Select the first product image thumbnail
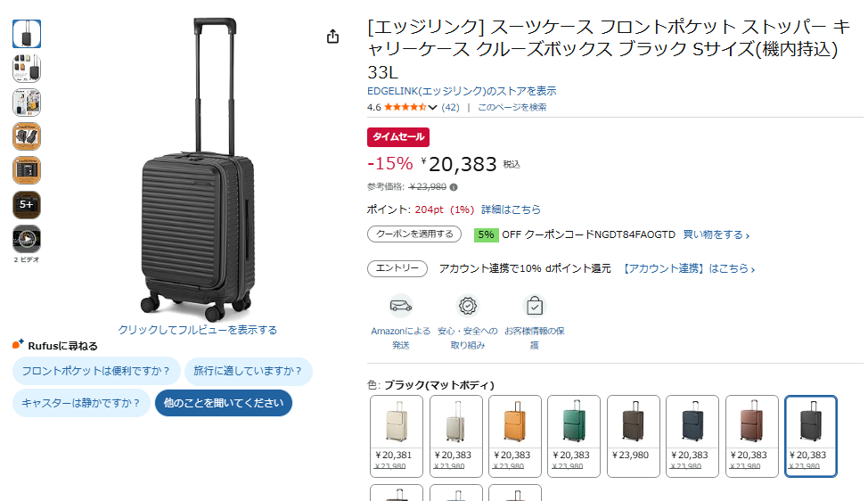The image size is (868, 501). coord(27,34)
